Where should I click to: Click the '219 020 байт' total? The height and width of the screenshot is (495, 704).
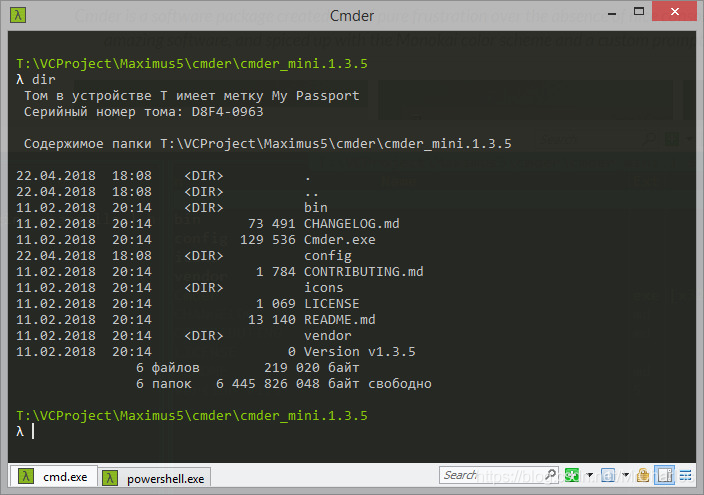pyautogui.click(x=312, y=368)
